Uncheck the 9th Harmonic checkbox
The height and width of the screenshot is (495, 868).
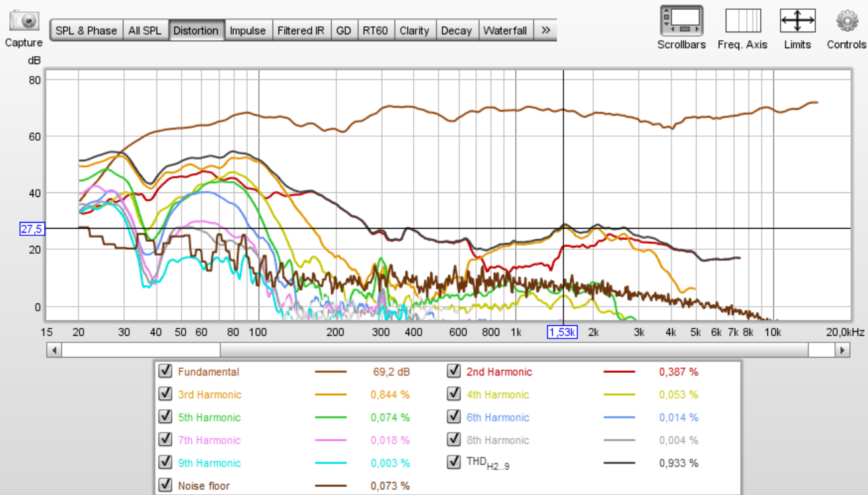(165, 463)
